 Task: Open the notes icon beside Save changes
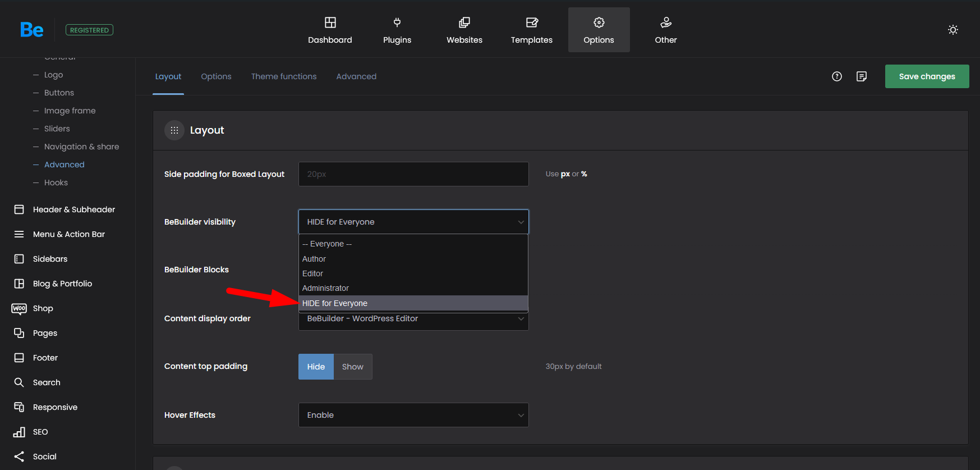pos(862,76)
